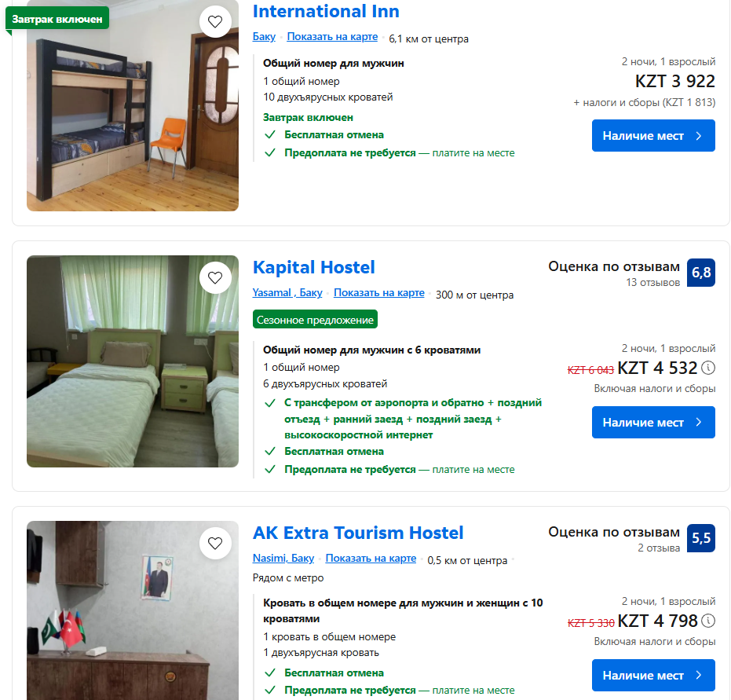Open price info icon next to KZT 4 532

coord(708,368)
